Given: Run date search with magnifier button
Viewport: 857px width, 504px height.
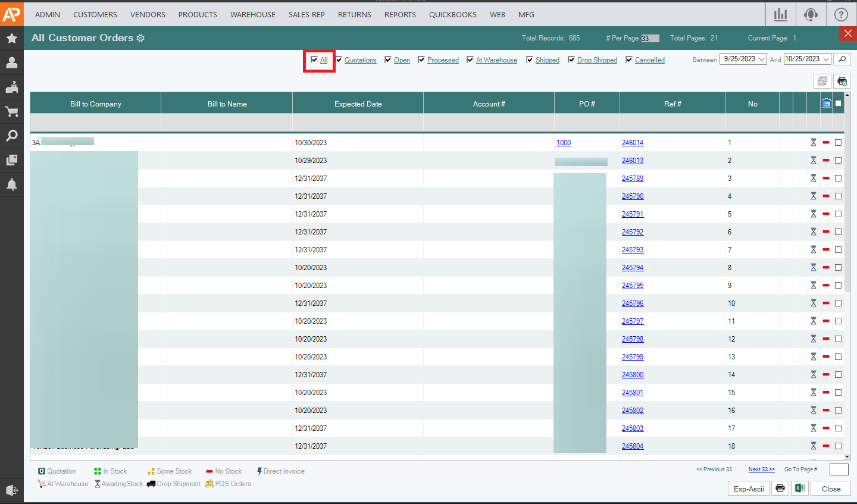Looking at the screenshot, I should 842,59.
